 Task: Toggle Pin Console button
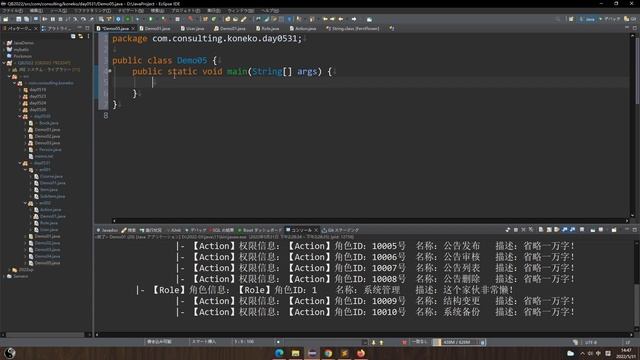coord(582,230)
